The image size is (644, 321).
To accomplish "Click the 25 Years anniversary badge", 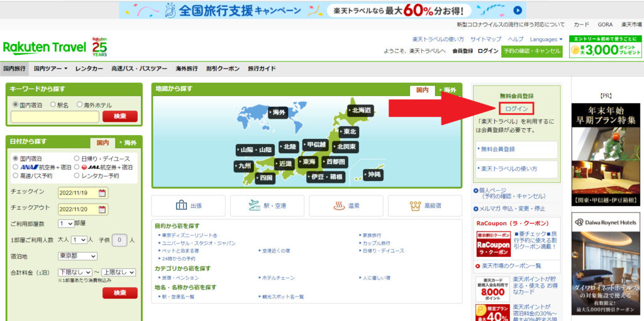I will (x=99, y=46).
